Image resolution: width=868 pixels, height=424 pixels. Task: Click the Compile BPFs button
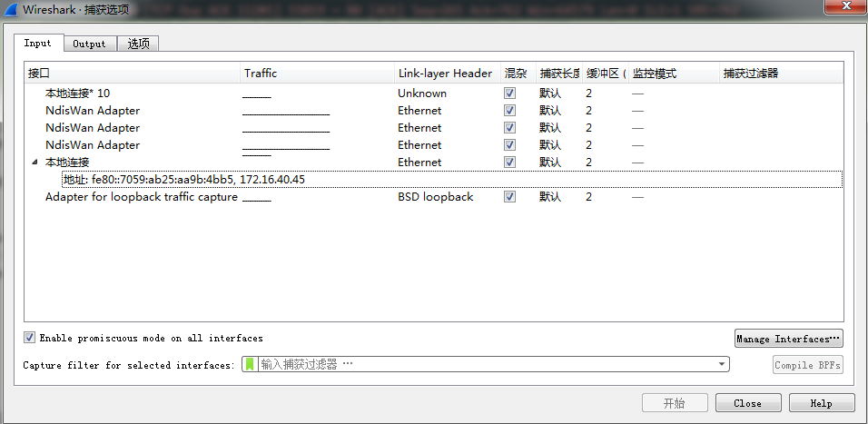[808, 365]
